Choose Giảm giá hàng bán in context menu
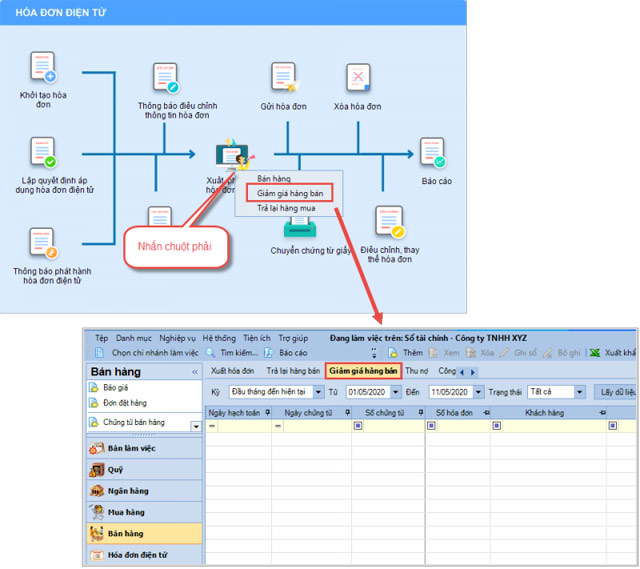The height and width of the screenshot is (569, 640). 288,192
